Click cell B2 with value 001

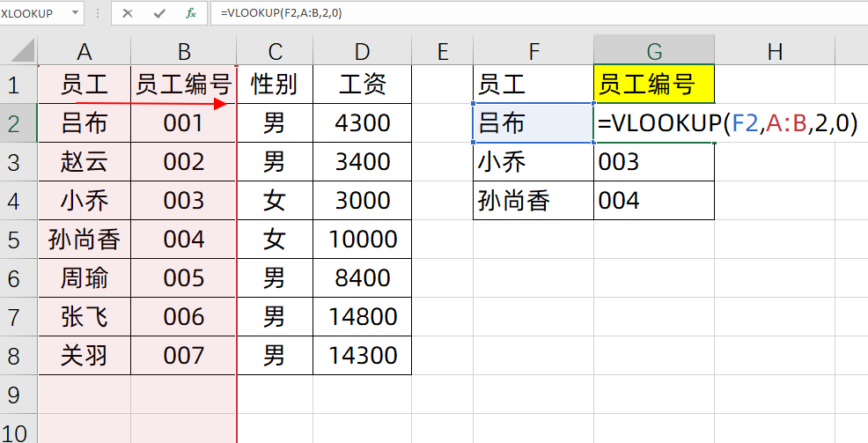click(184, 123)
